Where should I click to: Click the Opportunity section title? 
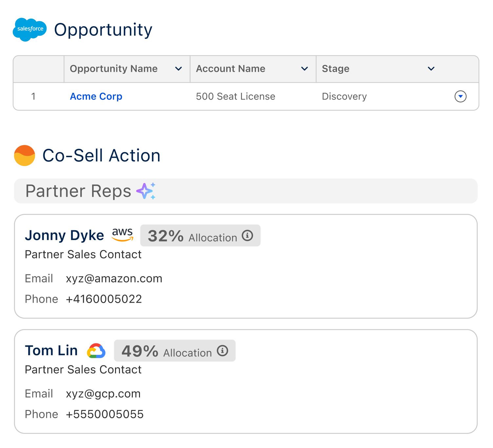click(x=103, y=30)
